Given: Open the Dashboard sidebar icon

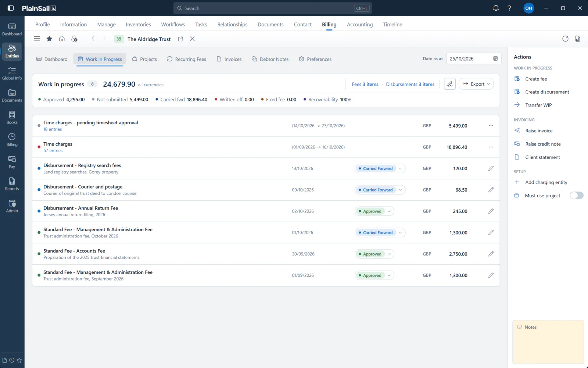Looking at the screenshot, I should click(12, 29).
